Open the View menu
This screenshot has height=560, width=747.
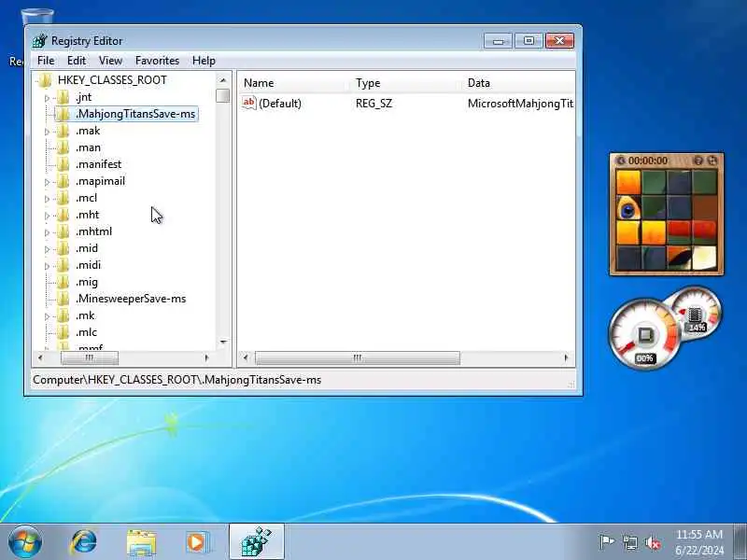pyautogui.click(x=110, y=61)
